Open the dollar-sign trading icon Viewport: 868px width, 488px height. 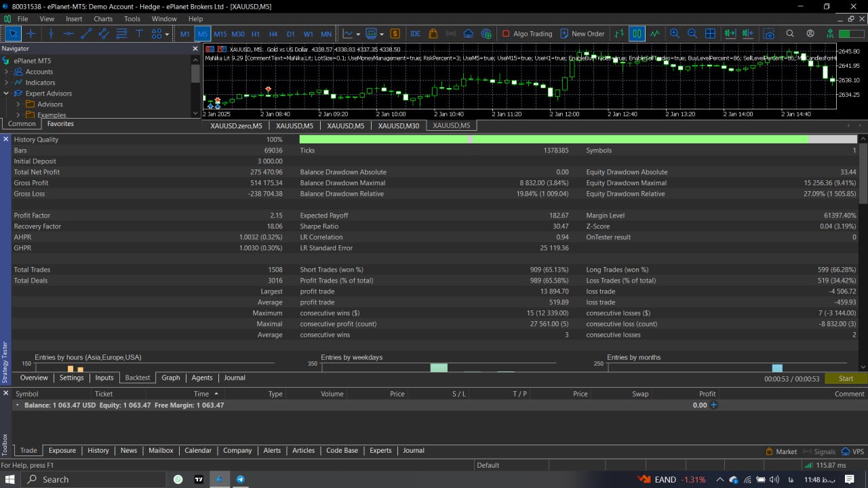tap(395, 33)
